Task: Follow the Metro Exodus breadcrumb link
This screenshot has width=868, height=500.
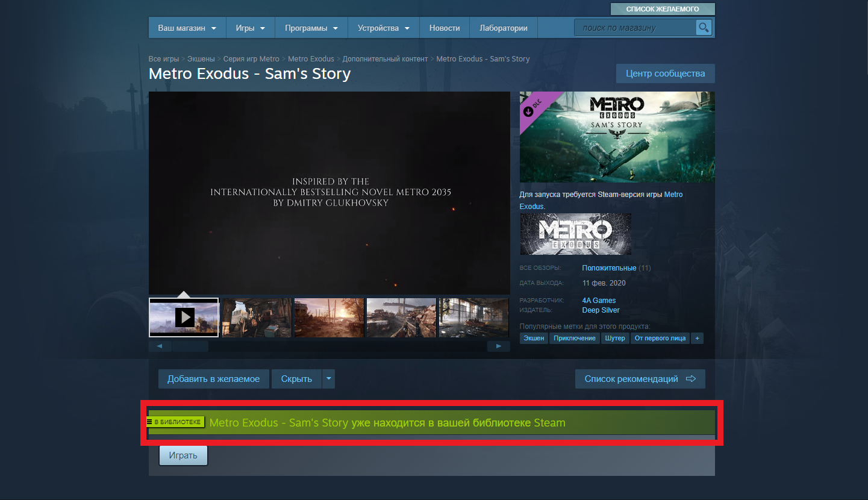Action: coord(311,59)
